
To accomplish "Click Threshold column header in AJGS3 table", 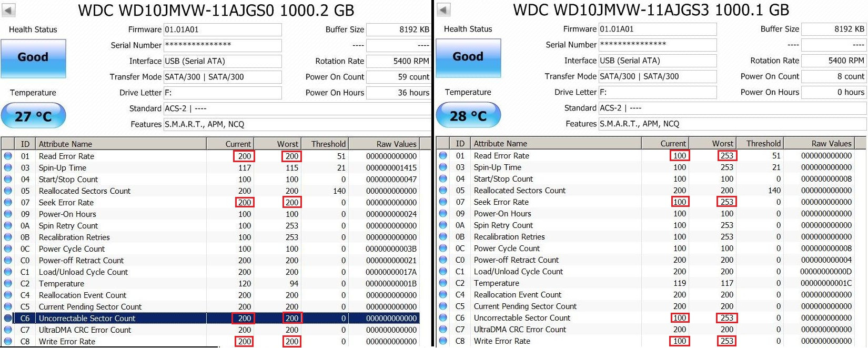I will tap(760, 143).
